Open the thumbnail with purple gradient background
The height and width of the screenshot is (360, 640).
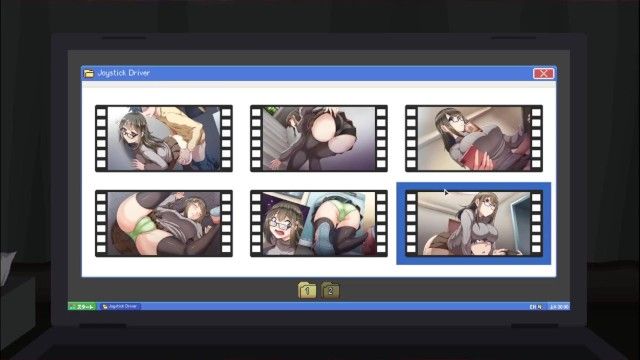pos(319,138)
